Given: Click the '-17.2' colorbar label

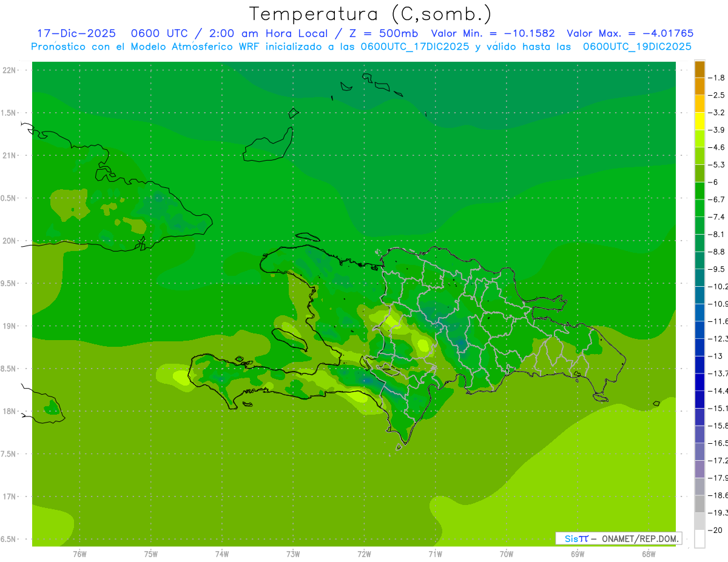Looking at the screenshot, I should coord(718,461).
